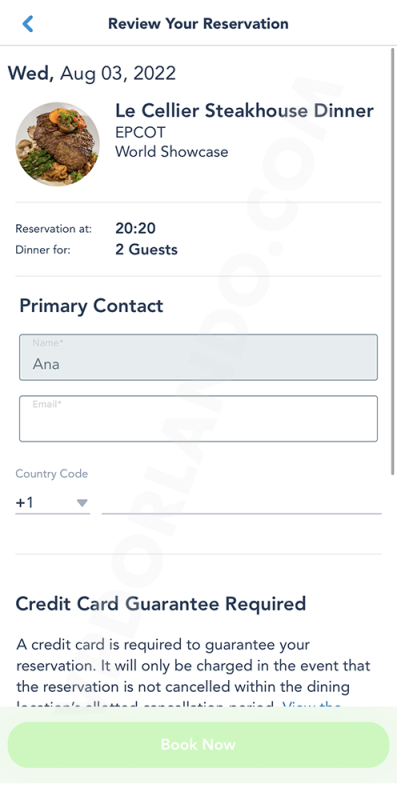Open the 'View the' cancellation policy link
Image resolution: width=397 pixels, height=800 pixels.
[x=312, y=705]
